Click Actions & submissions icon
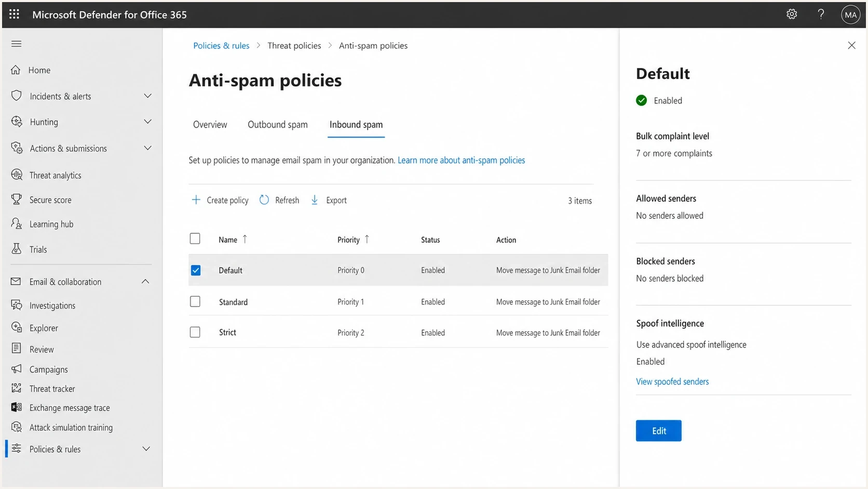The width and height of the screenshot is (868, 489). (17, 148)
